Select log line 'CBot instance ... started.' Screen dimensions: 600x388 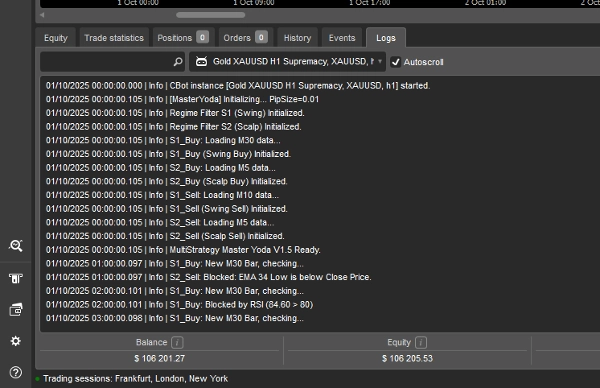coord(238,86)
